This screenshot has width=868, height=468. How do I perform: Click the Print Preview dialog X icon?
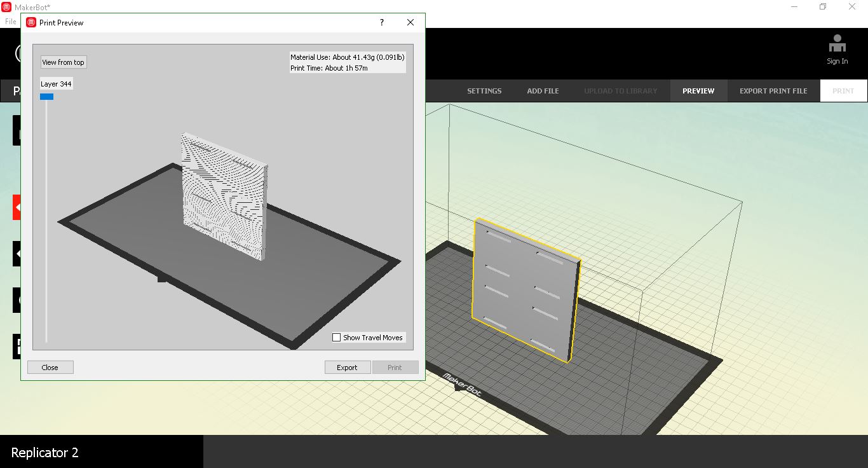coord(410,22)
